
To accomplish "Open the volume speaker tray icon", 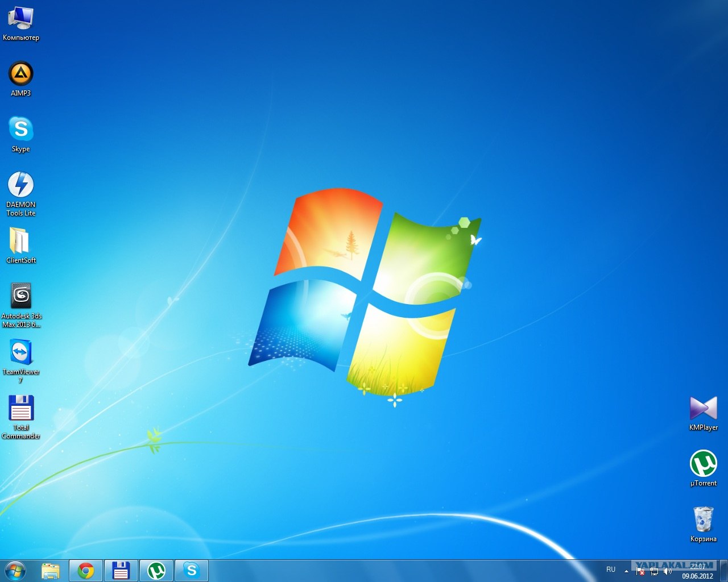I will point(668,571).
